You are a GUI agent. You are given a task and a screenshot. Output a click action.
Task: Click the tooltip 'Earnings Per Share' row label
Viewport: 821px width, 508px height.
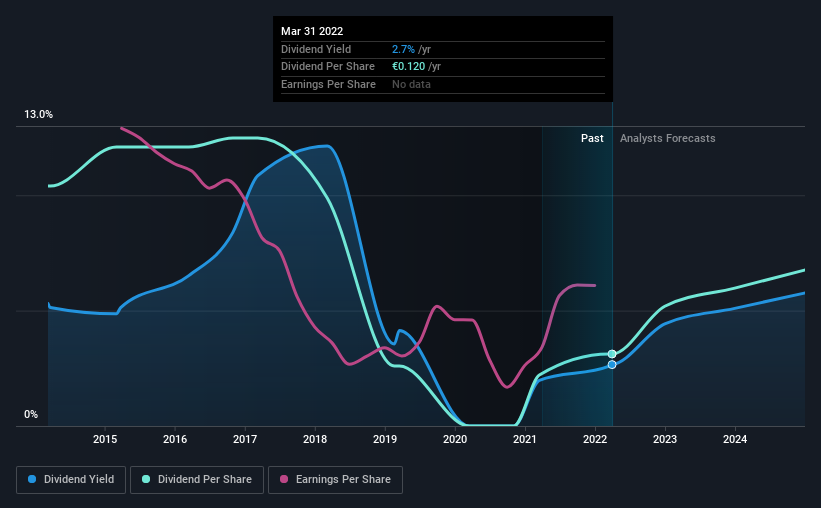[x=328, y=84]
